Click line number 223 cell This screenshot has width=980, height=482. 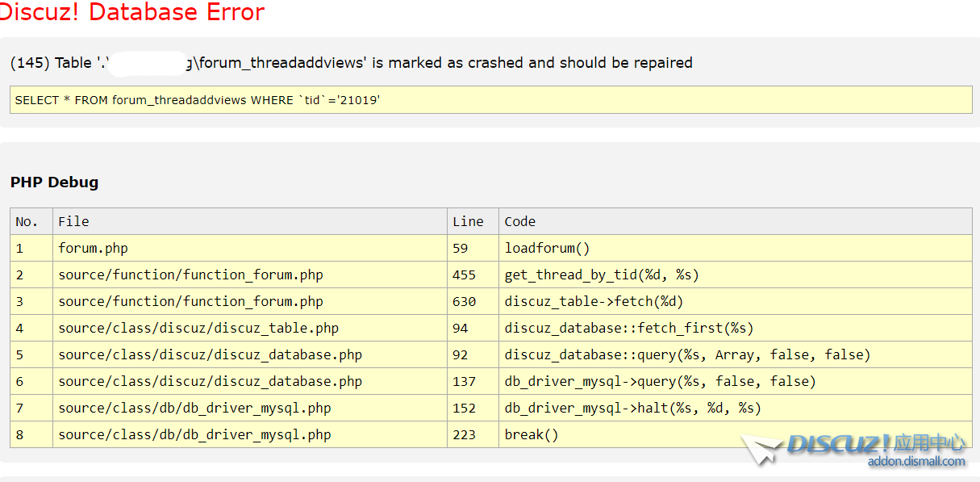465,434
